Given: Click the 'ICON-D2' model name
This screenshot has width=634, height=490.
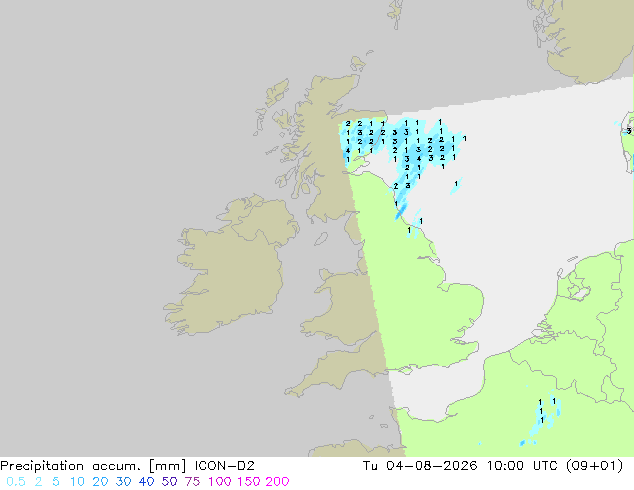Looking at the screenshot, I should (224, 466).
